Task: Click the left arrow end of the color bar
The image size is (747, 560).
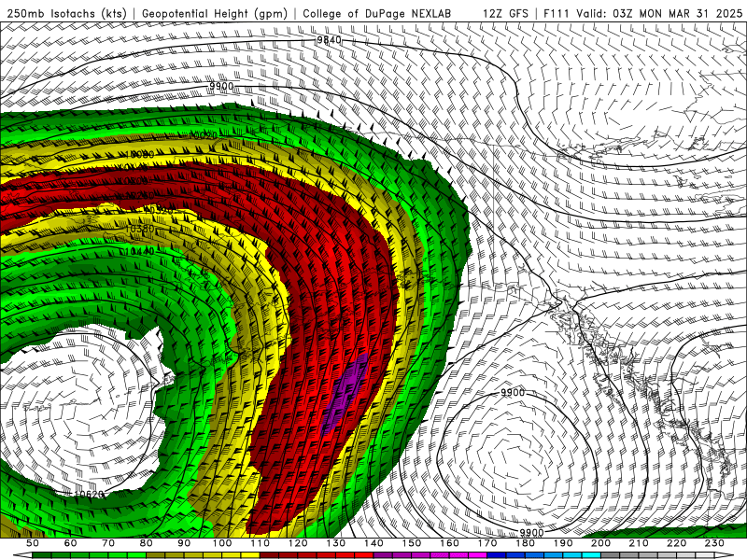Action: (22, 555)
